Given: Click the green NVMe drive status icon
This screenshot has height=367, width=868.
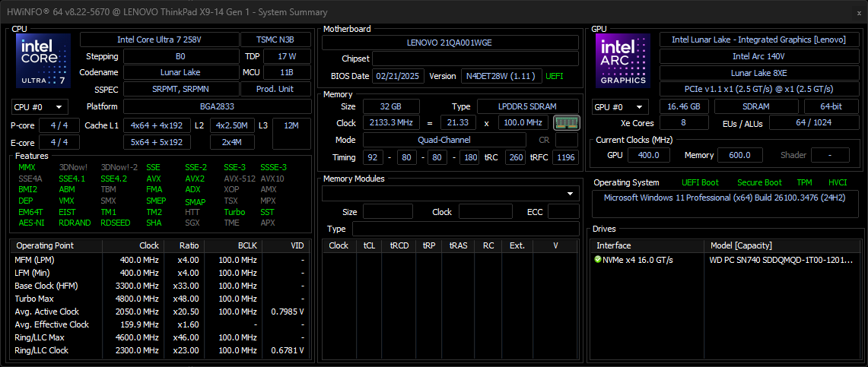Looking at the screenshot, I should (x=598, y=260).
